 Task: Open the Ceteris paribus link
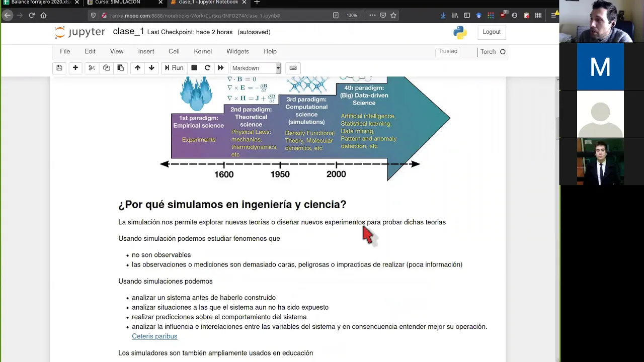(154, 336)
